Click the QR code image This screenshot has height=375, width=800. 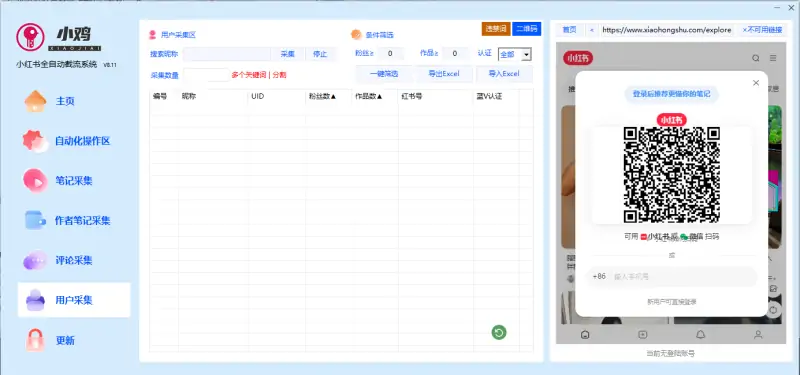coord(672,175)
